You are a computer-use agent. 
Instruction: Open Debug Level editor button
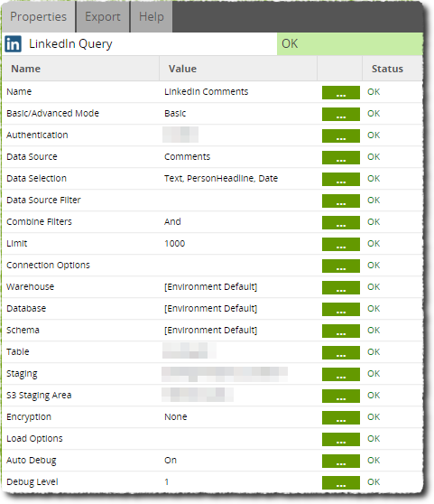click(341, 482)
